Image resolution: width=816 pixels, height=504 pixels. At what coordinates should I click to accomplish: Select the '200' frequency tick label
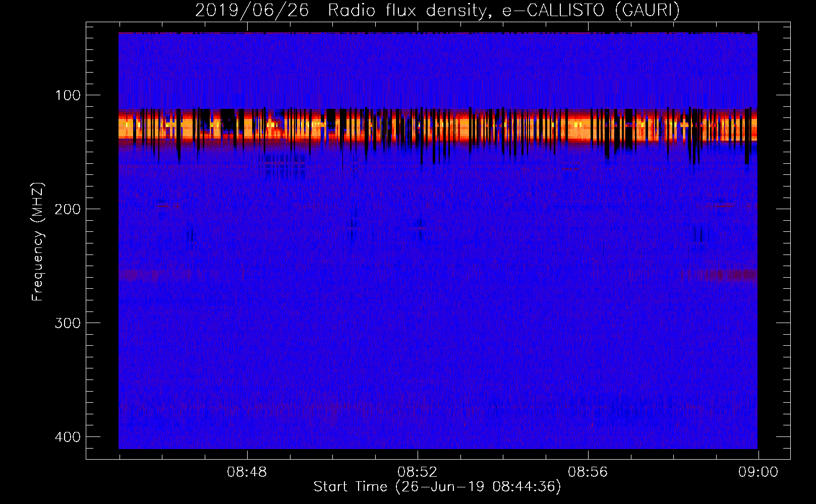(68, 209)
